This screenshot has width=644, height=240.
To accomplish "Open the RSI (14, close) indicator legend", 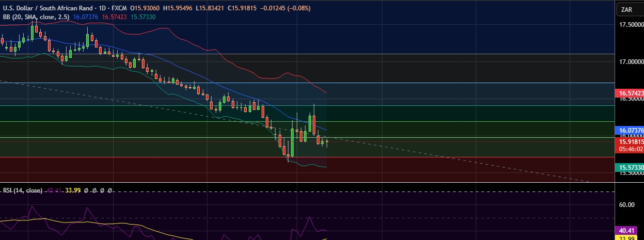I will (23, 190).
